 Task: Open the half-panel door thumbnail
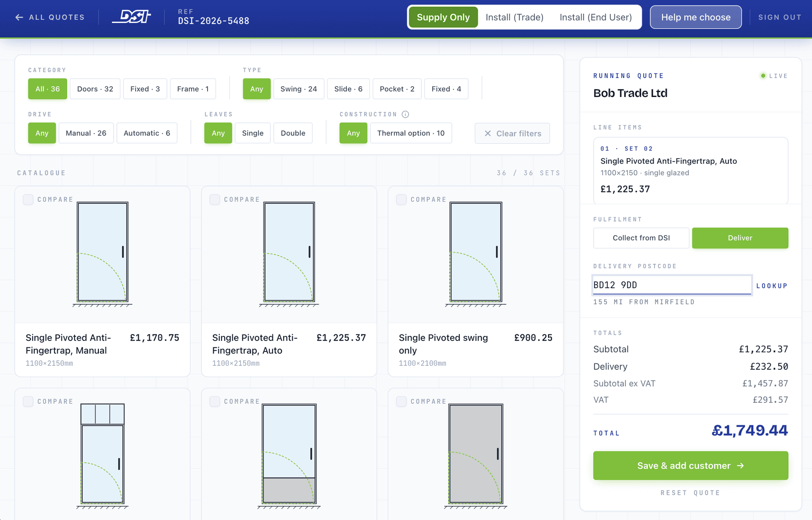pyautogui.click(x=289, y=456)
